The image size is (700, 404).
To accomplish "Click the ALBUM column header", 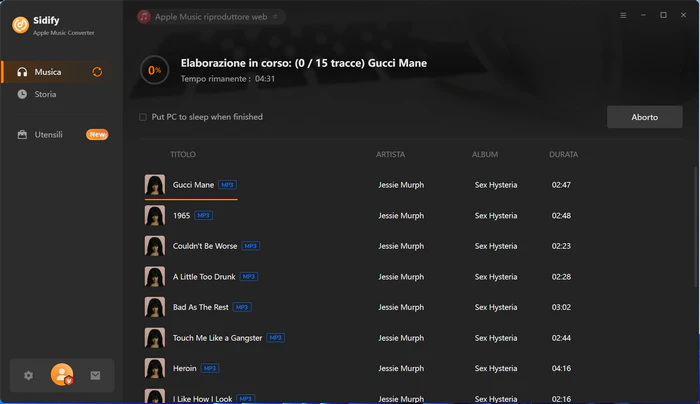I will point(485,154).
